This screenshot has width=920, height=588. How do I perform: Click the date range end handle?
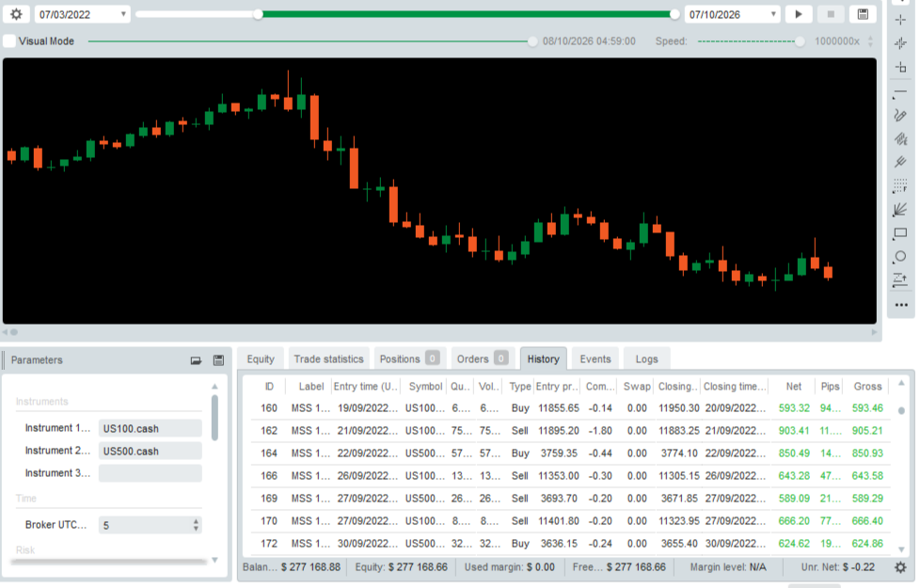674,14
